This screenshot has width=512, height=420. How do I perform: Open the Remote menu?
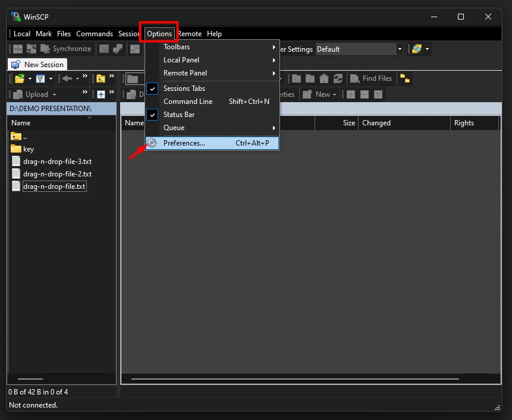tap(190, 34)
